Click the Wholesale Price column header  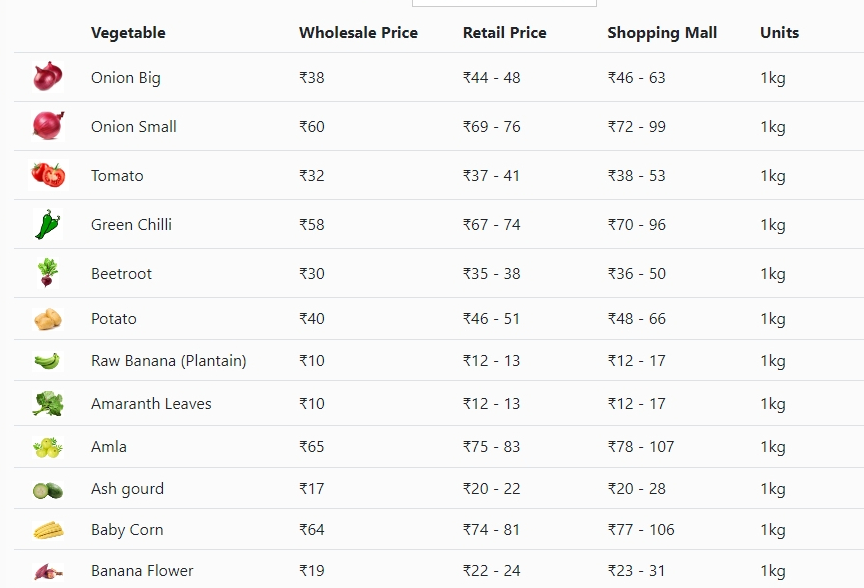point(358,33)
